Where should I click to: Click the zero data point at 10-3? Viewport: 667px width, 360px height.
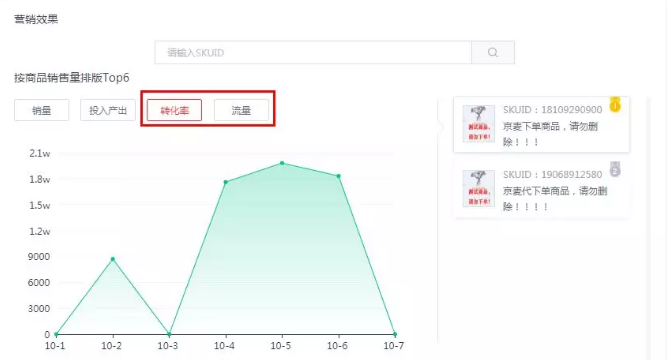pyautogui.click(x=169, y=334)
